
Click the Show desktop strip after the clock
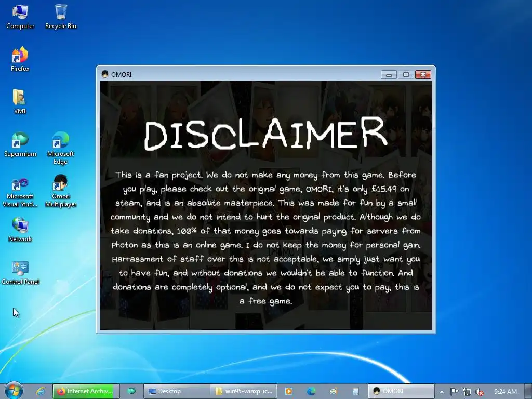528,391
